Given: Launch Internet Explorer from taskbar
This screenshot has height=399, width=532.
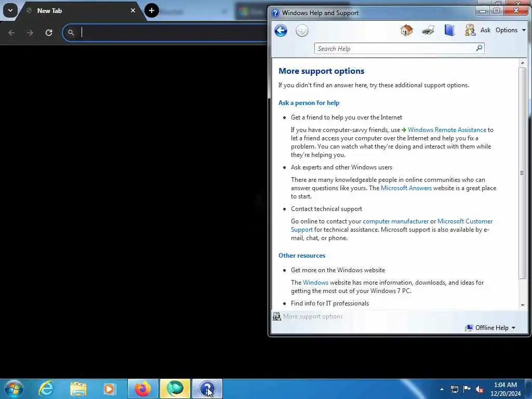Looking at the screenshot, I should point(46,389).
